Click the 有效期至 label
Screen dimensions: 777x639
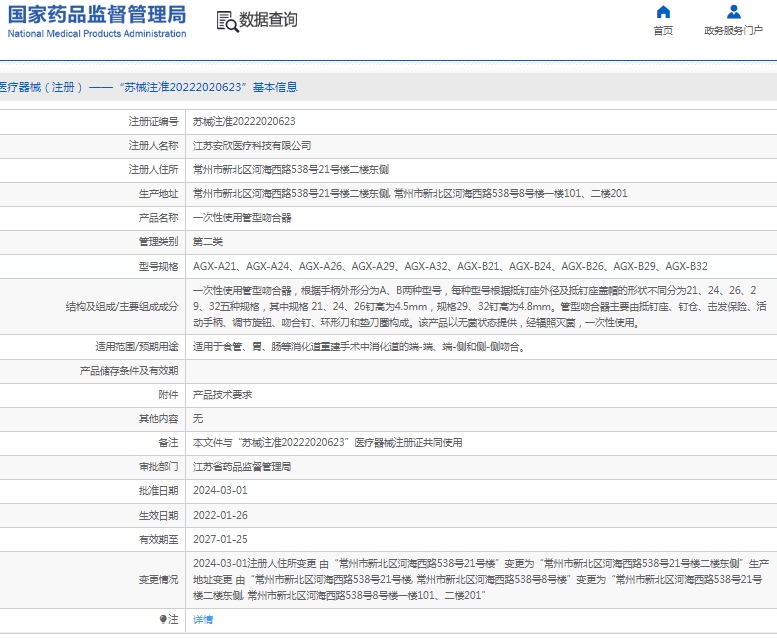(158, 539)
